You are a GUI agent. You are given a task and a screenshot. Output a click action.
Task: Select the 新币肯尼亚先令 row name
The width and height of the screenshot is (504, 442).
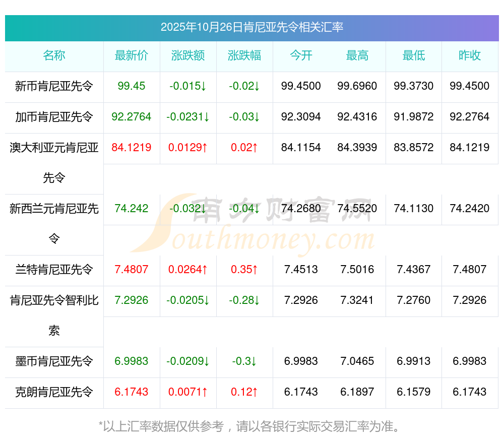click(54, 86)
